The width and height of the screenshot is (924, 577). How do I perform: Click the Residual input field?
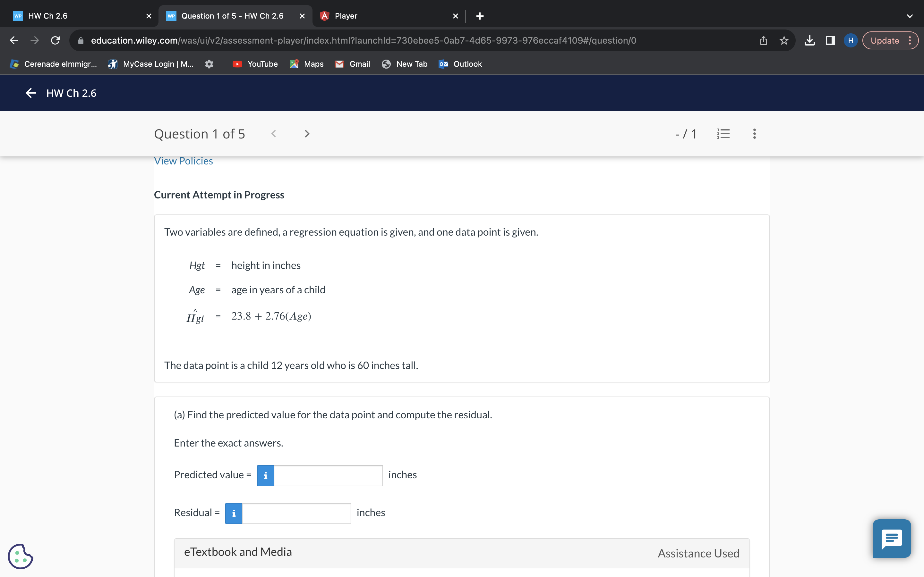pyautogui.click(x=296, y=513)
